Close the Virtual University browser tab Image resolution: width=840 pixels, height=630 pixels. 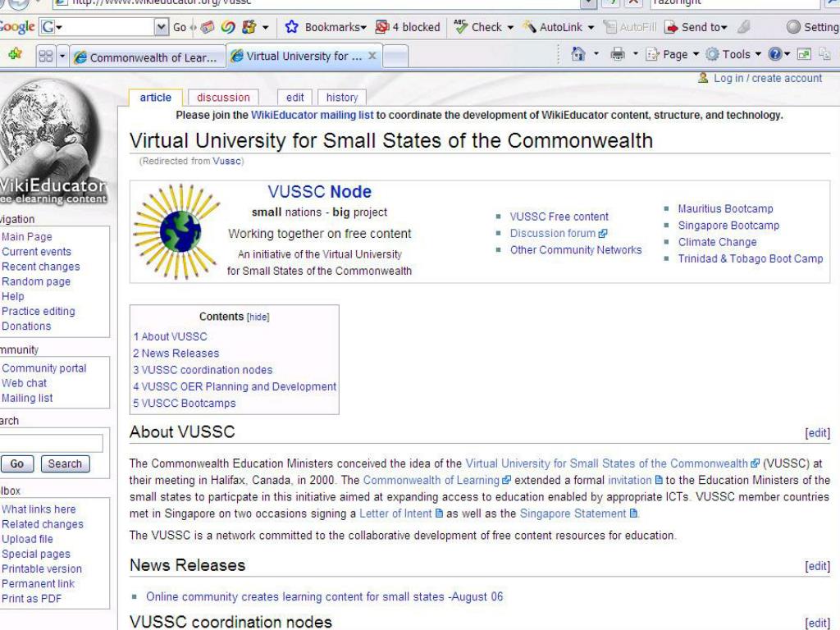[372, 56]
